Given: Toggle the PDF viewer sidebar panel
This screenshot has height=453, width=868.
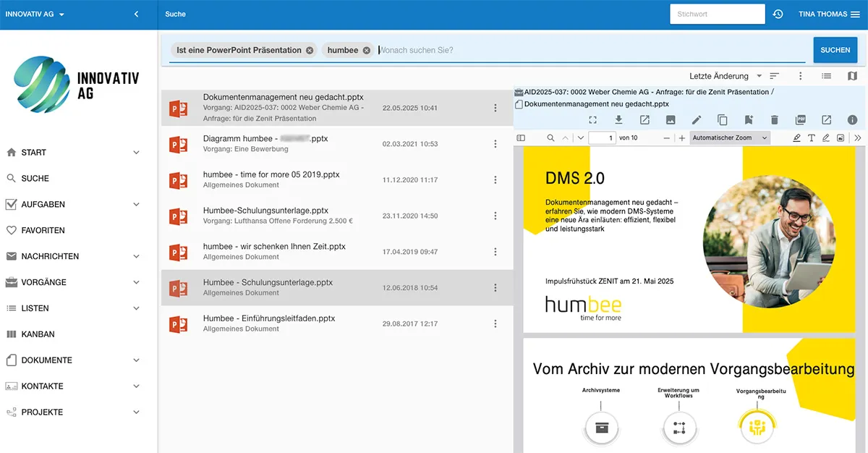Looking at the screenshot, I should (x=522, y=137).
